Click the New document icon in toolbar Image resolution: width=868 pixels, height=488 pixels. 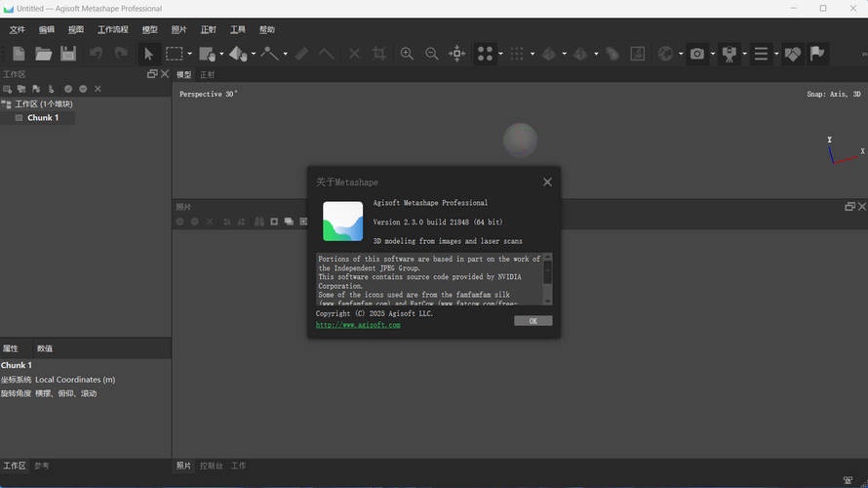tap(19, 54)
